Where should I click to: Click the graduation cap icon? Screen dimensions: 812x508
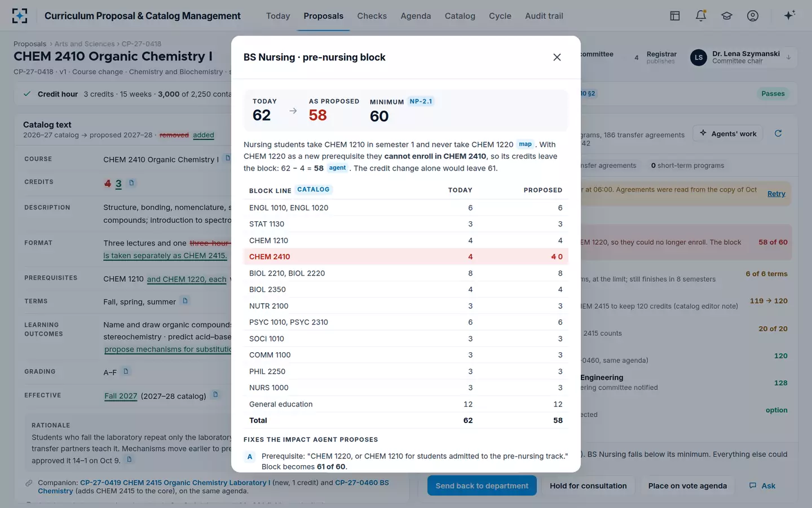[x=726, y=16]
